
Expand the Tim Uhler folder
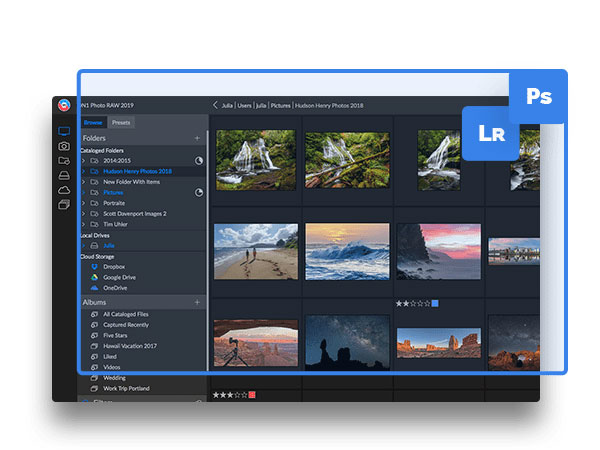[x=84, y=225]
